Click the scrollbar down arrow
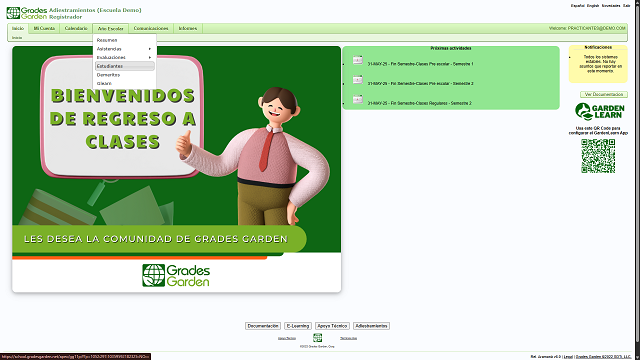 pyautogui.click(x=637, y=357)
